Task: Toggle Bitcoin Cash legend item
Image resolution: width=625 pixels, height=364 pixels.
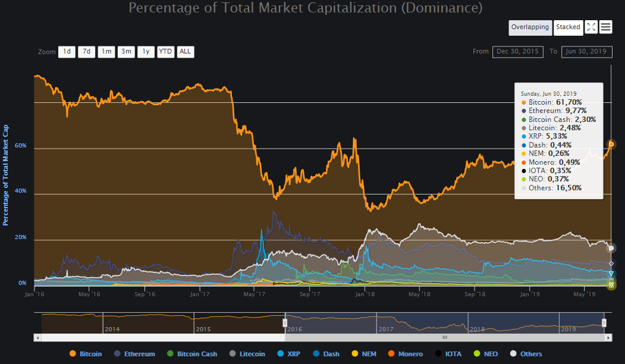Action: 191,354
